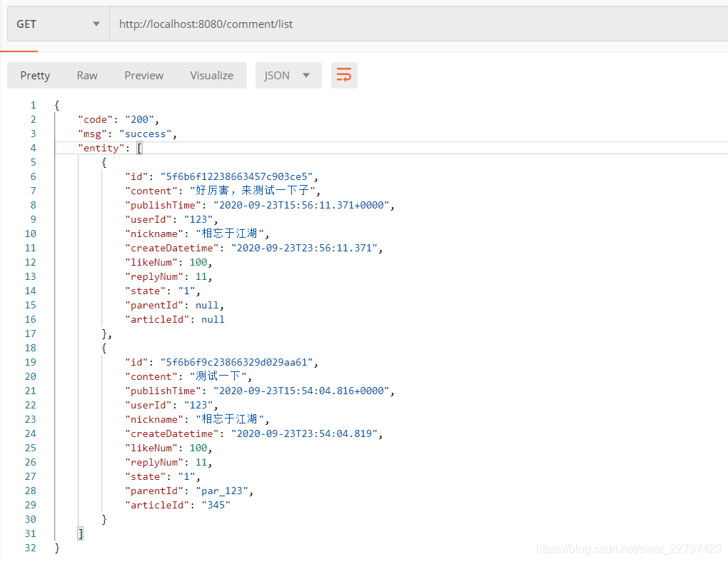Open the JSON response format dropdown

coord(288,75)
